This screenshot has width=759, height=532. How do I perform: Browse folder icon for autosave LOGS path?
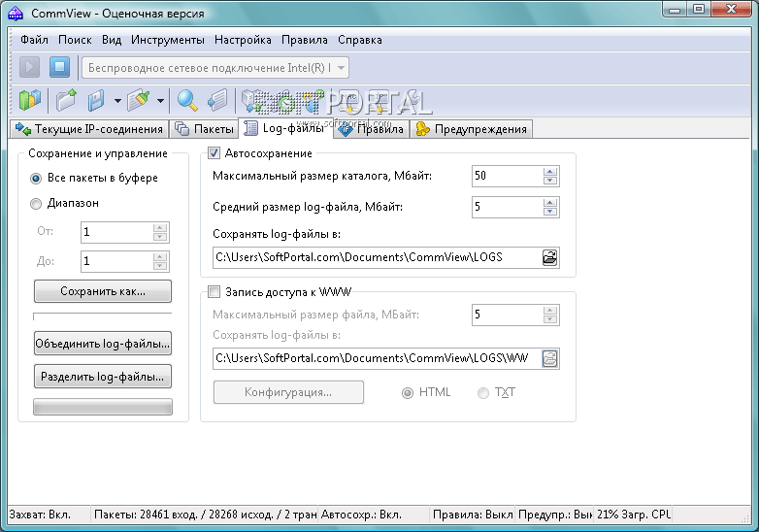550,257
